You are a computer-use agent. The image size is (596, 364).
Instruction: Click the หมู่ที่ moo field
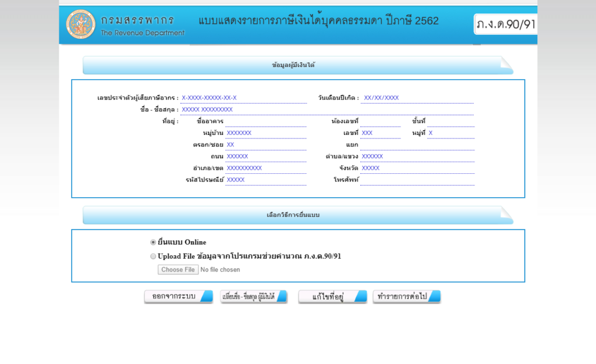coord(451,133)
